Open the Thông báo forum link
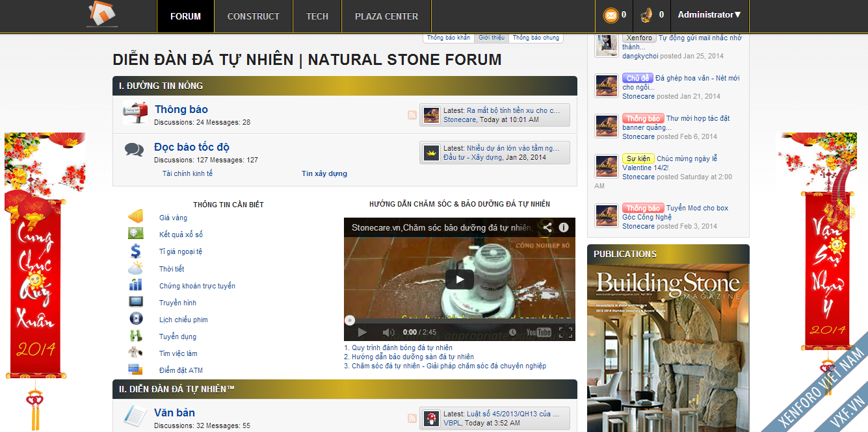The image size is (868, 432). (181, 109)
